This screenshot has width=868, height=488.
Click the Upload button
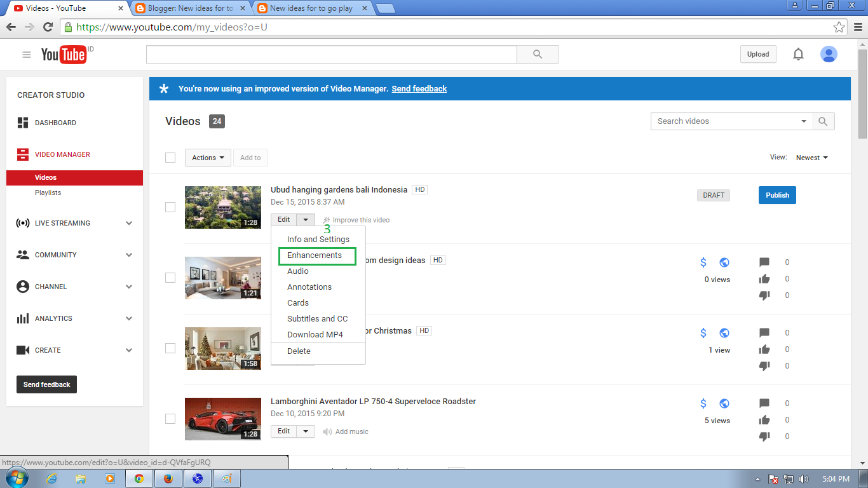point(758,54)
